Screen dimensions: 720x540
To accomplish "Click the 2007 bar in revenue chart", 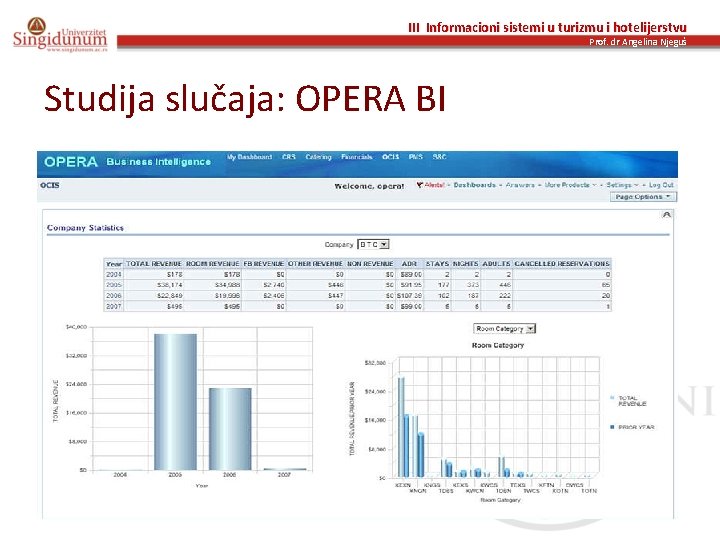I will click(x=285, y=469).
